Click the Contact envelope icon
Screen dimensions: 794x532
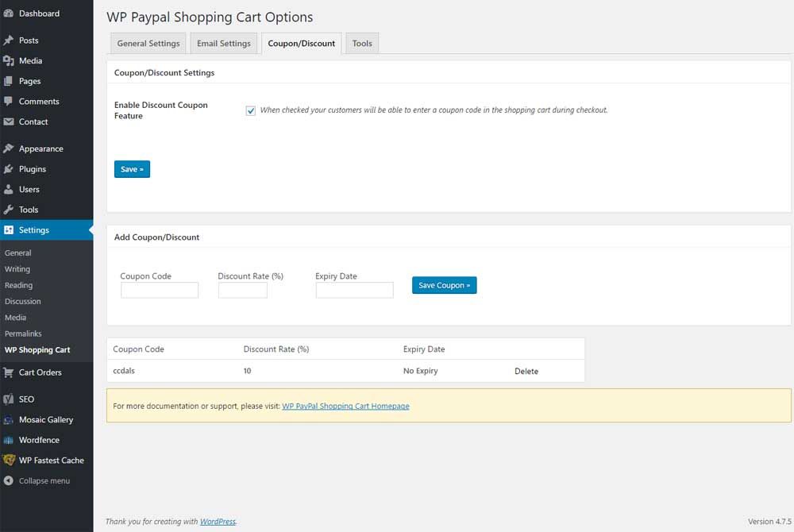[8, 121]
